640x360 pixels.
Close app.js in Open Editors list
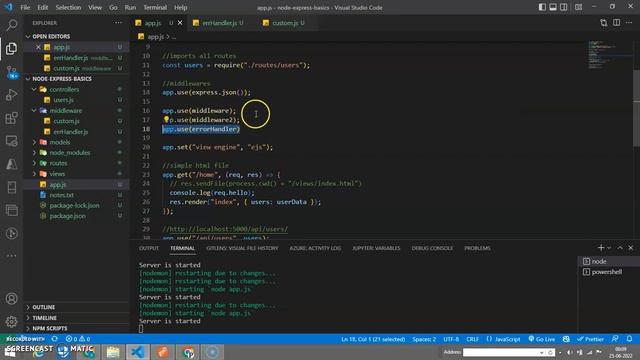38,47
